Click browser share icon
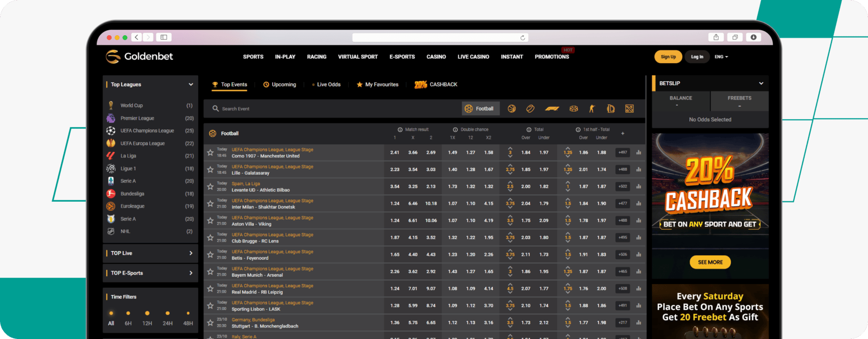The height and width of the screenshot is (339, 868). pos(716,37)
